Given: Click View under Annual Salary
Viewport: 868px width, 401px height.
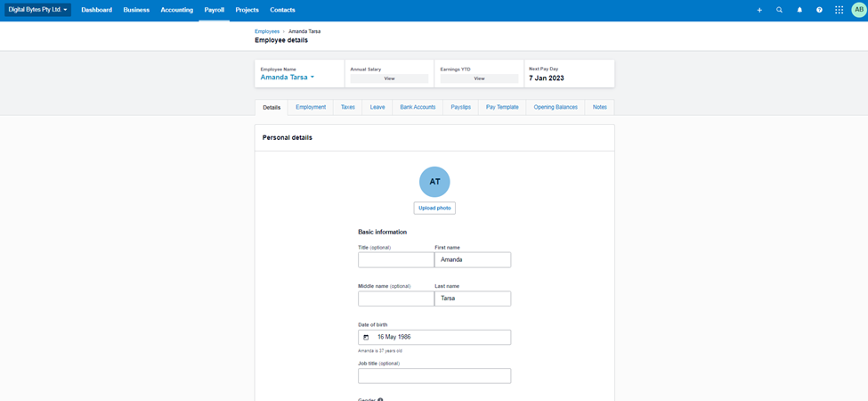Looking at the screenshot, I should coord(389,78).
